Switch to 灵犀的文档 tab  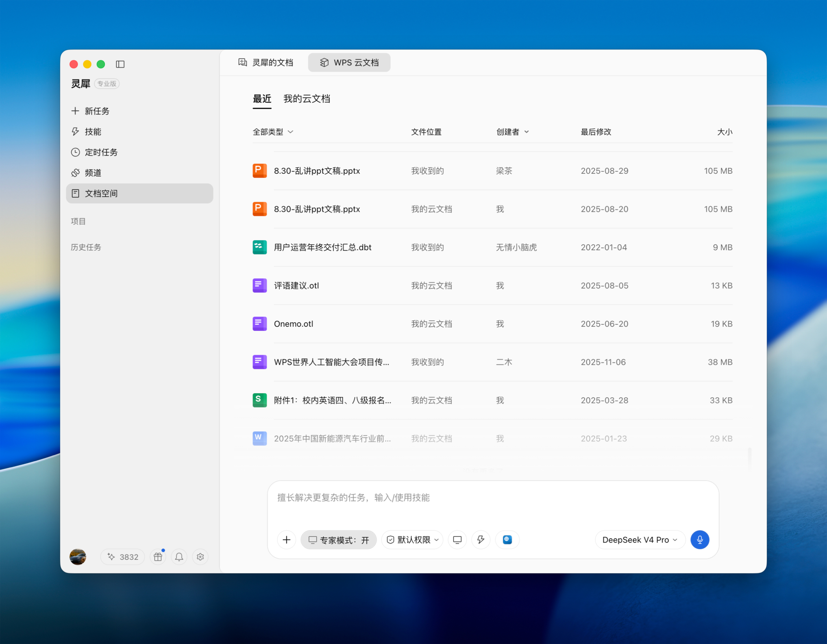coord(266,62)
